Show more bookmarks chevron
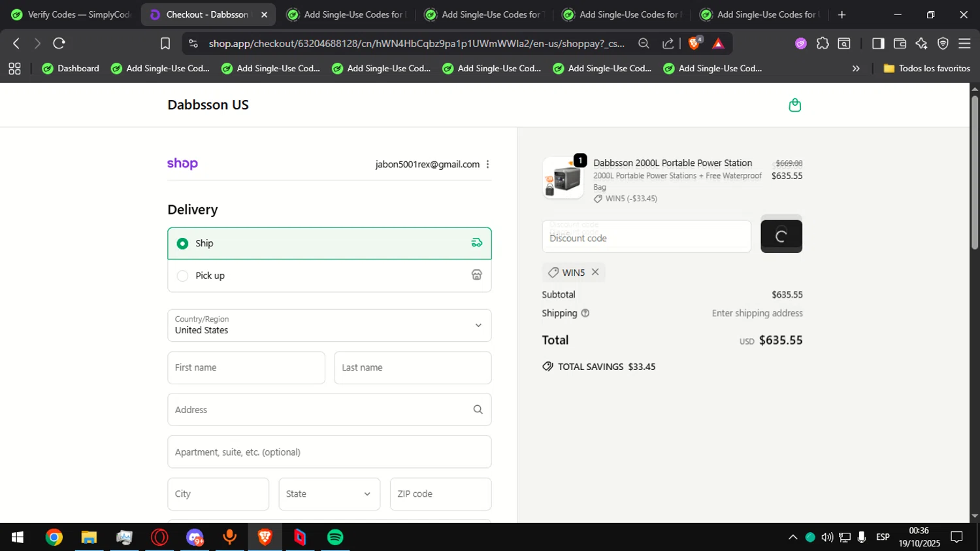Image resolution: width=980 pixels, height=551 pixels. [x=856, y=69]
